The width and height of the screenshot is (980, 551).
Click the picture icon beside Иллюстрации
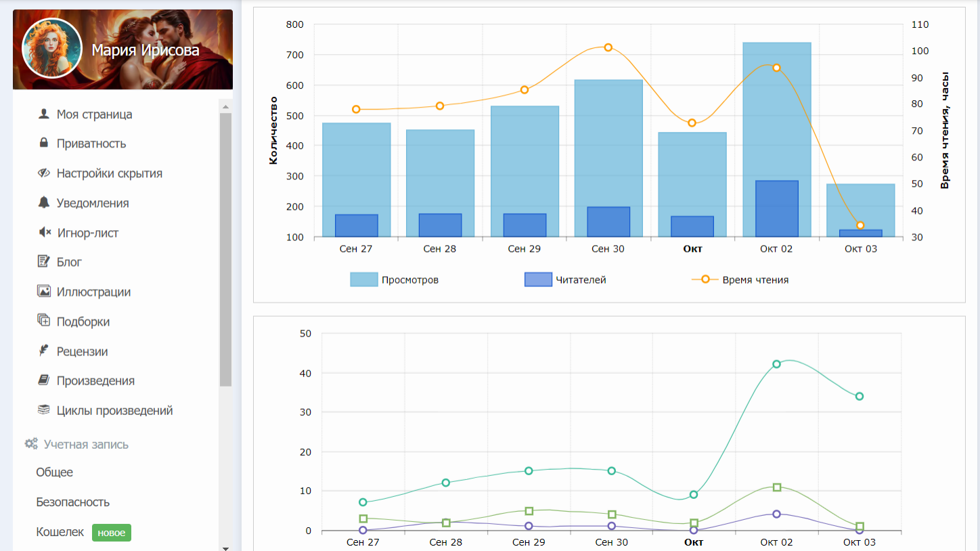44,291
